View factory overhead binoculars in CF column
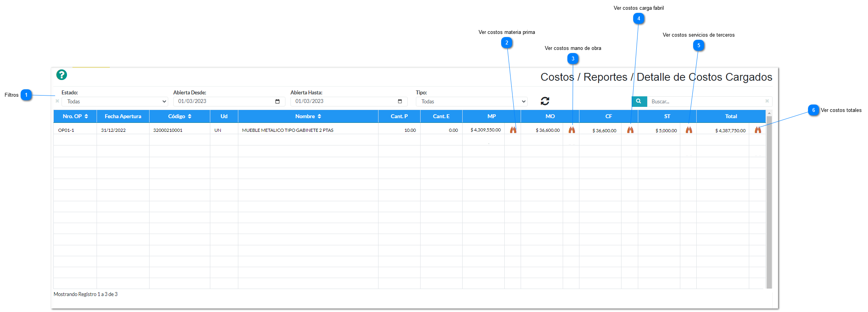This screenshot has height=312, width=868. coord(630,130)
